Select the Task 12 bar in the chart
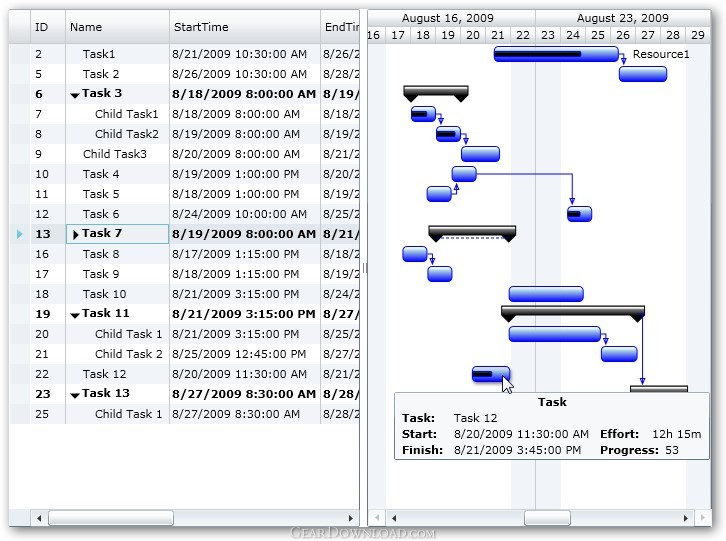Screen dimensions: 726x541 click(x=490, y=375)
